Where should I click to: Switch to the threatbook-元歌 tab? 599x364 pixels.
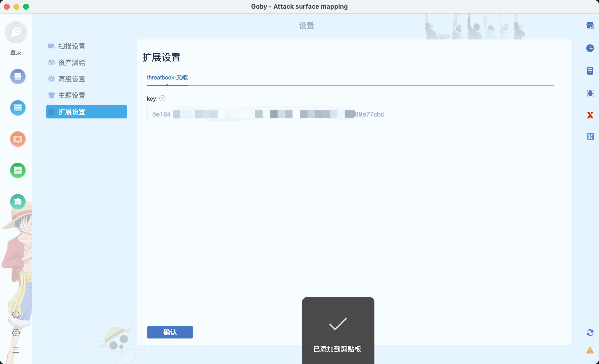(167, 78)
